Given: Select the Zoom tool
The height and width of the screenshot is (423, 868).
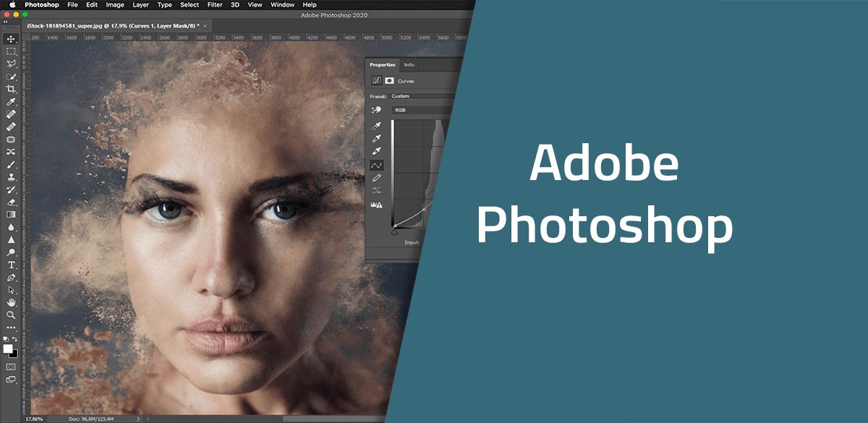Looking at the screenshot, I should (11, 315).
